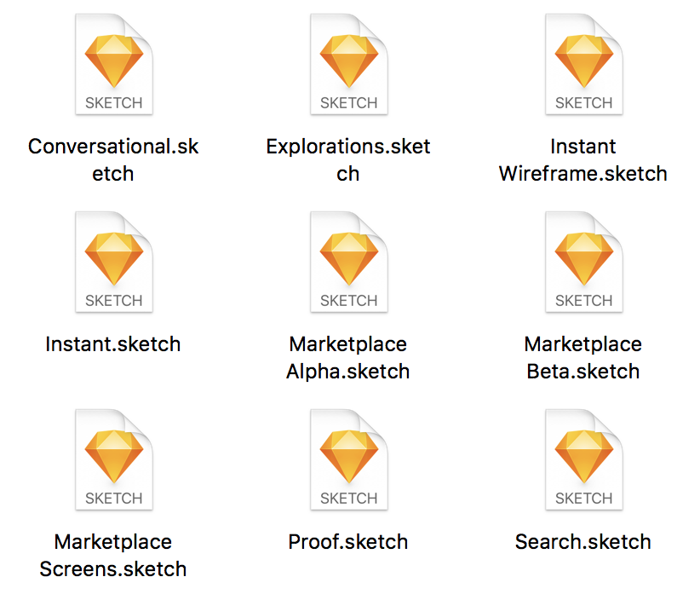
Task: Select the Search.sketch filename label
Action: pyautogui.click(x=583, y=542)
